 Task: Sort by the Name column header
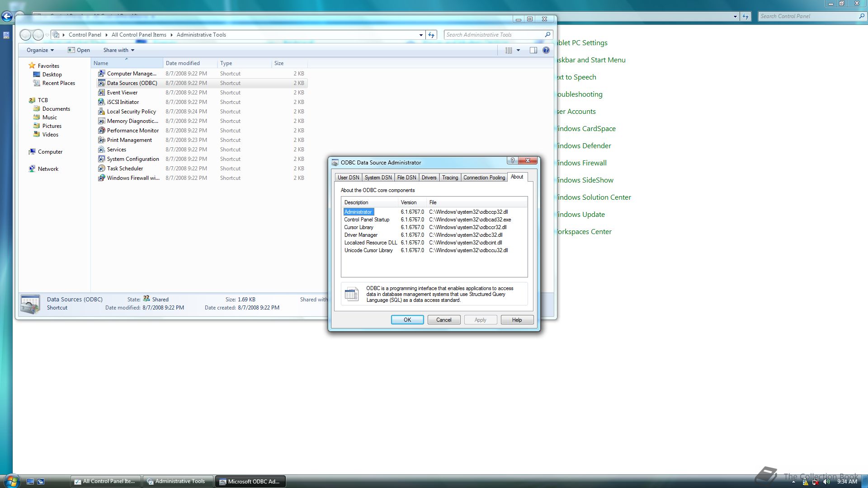[x=127, y=63]
